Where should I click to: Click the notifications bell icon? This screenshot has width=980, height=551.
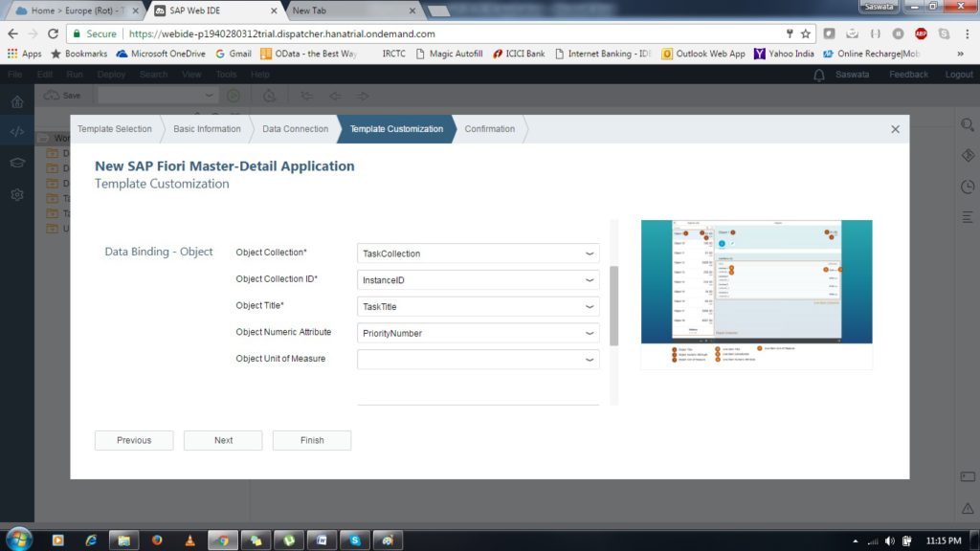coord(819,75)
